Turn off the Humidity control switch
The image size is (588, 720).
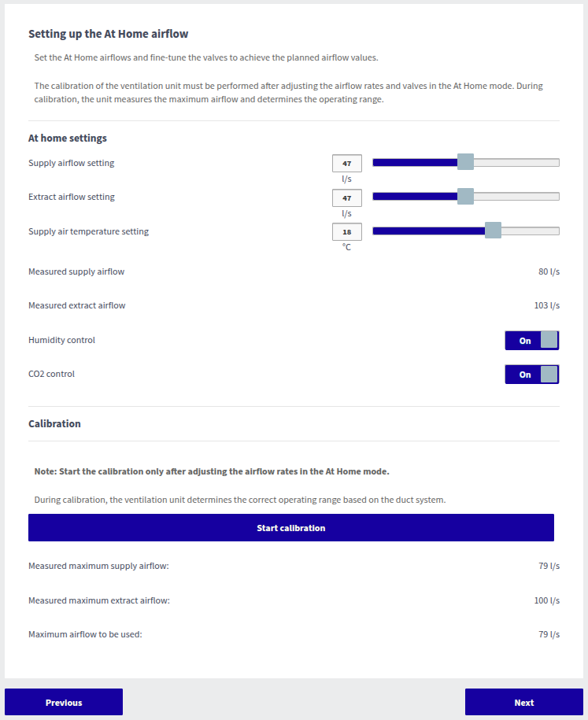[x=531, y=341]
